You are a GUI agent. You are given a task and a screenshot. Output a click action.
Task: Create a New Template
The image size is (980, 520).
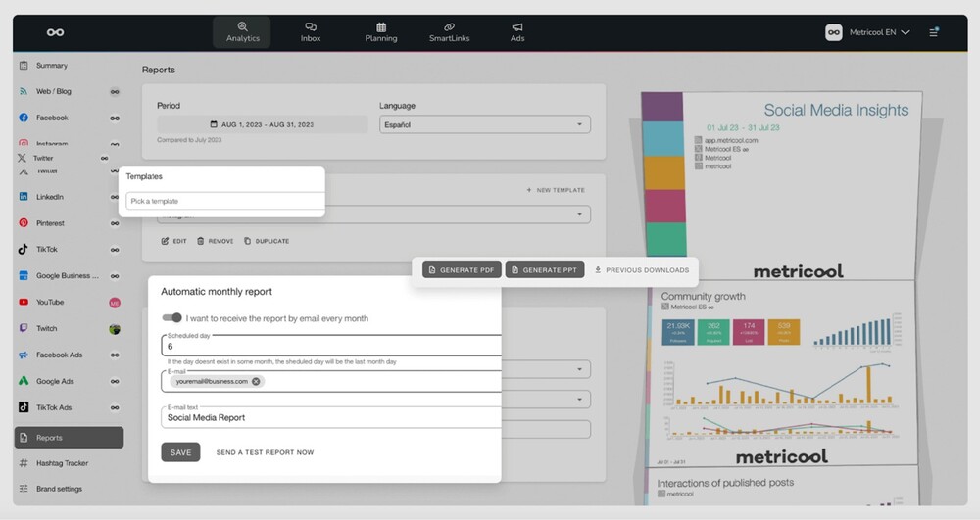(556, 190)
